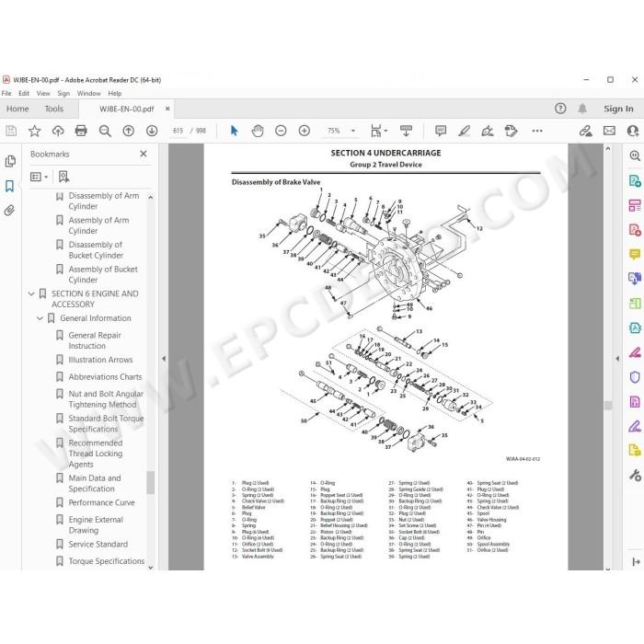
Task: Go to the next page
Action: click(152, 131)
